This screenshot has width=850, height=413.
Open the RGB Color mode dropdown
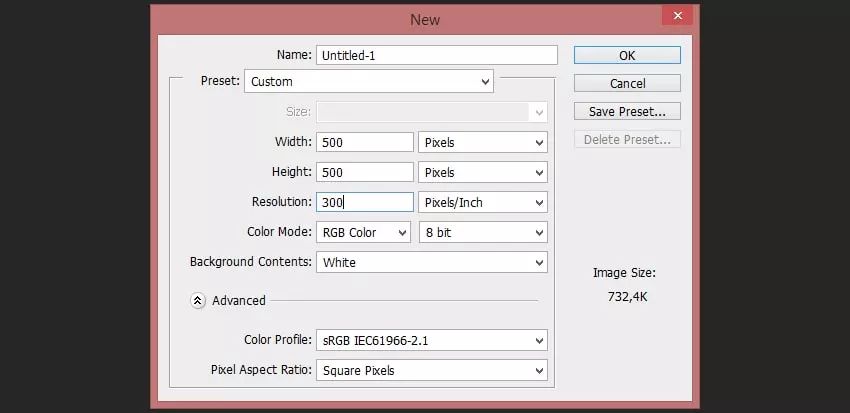click(x=363, y=233)
